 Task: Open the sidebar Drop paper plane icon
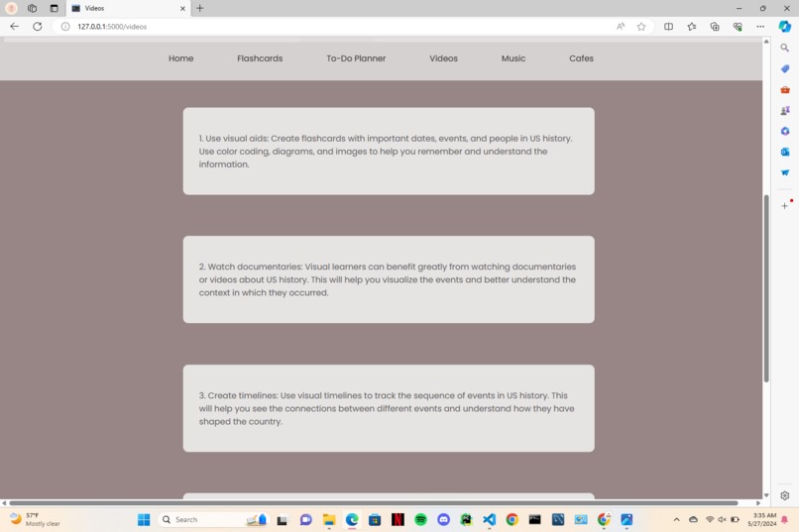click(785, 172)
